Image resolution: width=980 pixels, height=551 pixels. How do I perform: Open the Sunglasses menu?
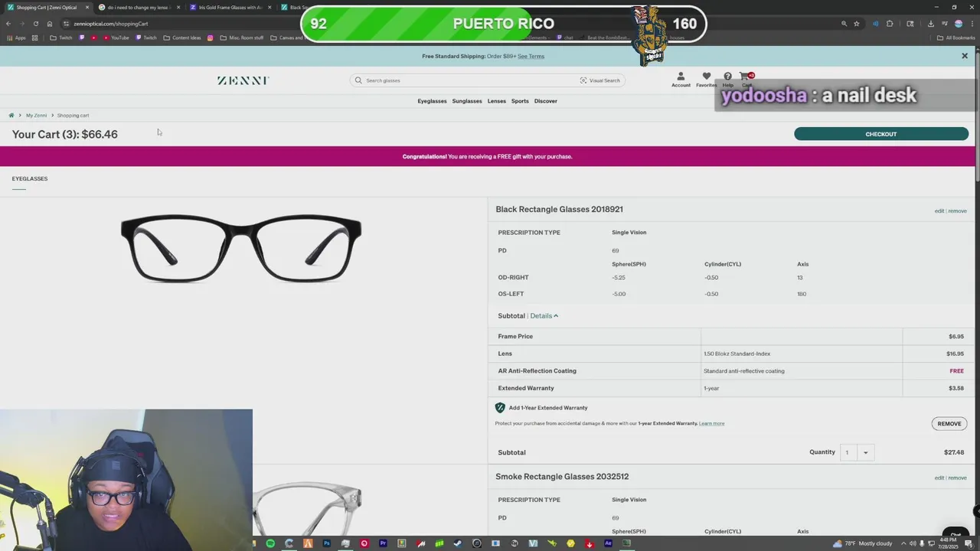[467, 101]
